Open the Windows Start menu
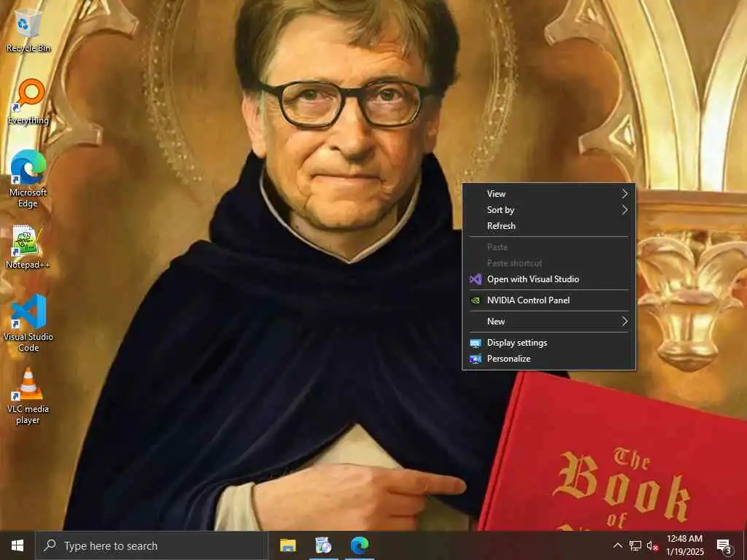The height and width of the screenshot is (560, 747). click(18, 545)
